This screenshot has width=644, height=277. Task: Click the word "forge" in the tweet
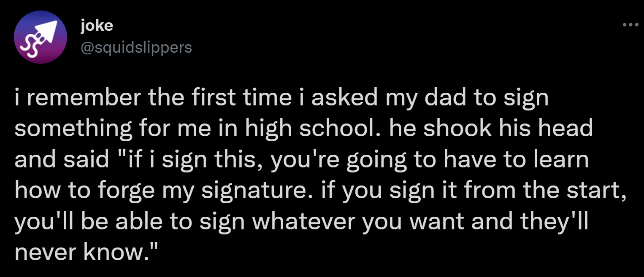[126, 191]
